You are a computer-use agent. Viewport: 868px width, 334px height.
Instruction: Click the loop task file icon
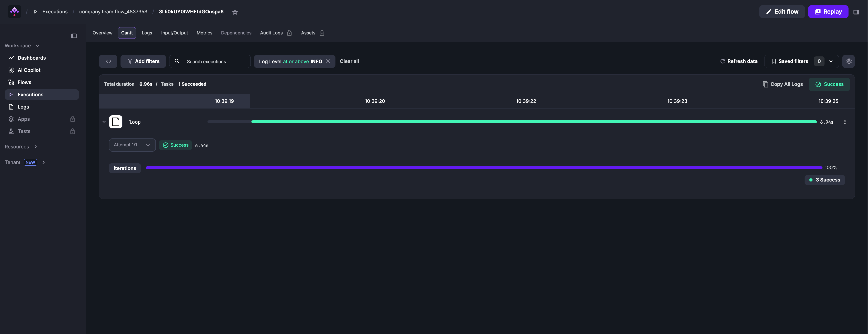(x=116, y=122)
